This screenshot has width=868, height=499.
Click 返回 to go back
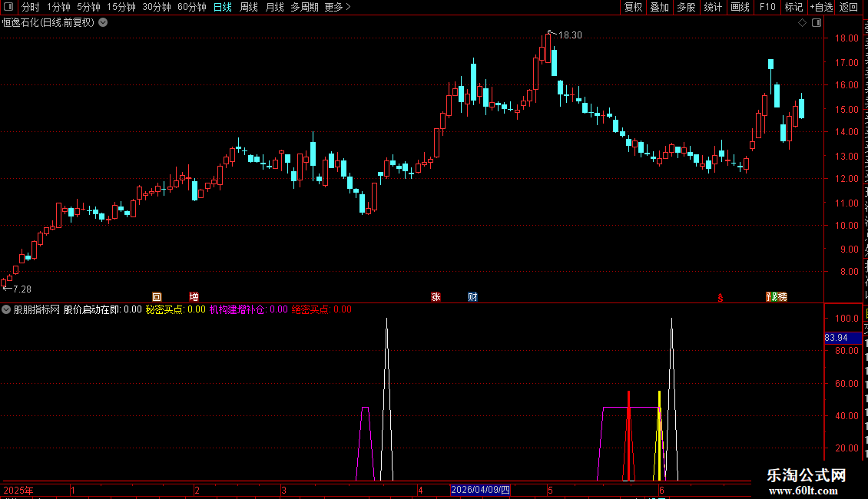pyautogui.click(x=849, y=7)
